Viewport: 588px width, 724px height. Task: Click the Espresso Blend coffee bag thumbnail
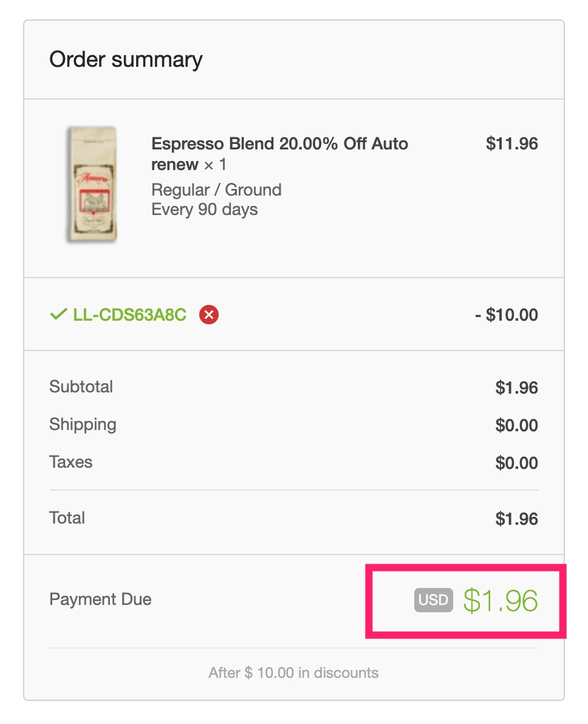point(91,185)
